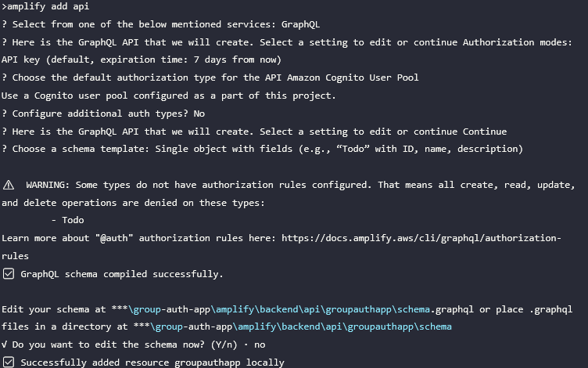Click the warning triangle icon
Screen dimensions: 588x368
click(x=9, y=185)
